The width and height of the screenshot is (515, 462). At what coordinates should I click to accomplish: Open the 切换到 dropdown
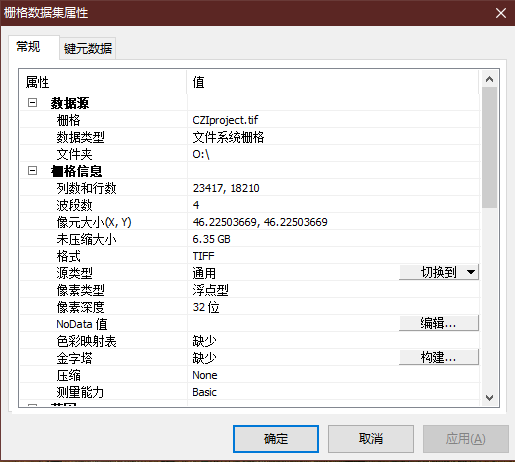[439, 272]
